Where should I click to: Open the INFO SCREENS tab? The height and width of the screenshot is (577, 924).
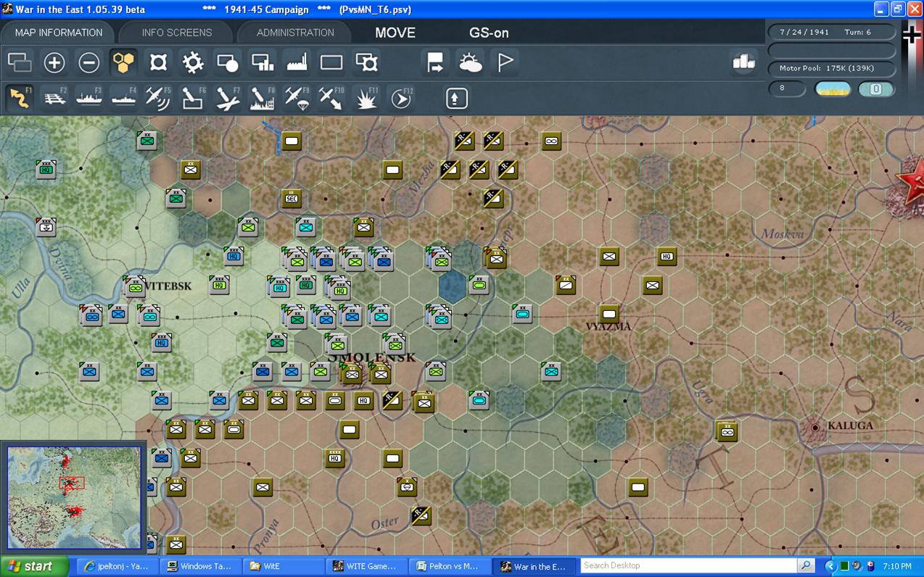[x=177, y=33]
